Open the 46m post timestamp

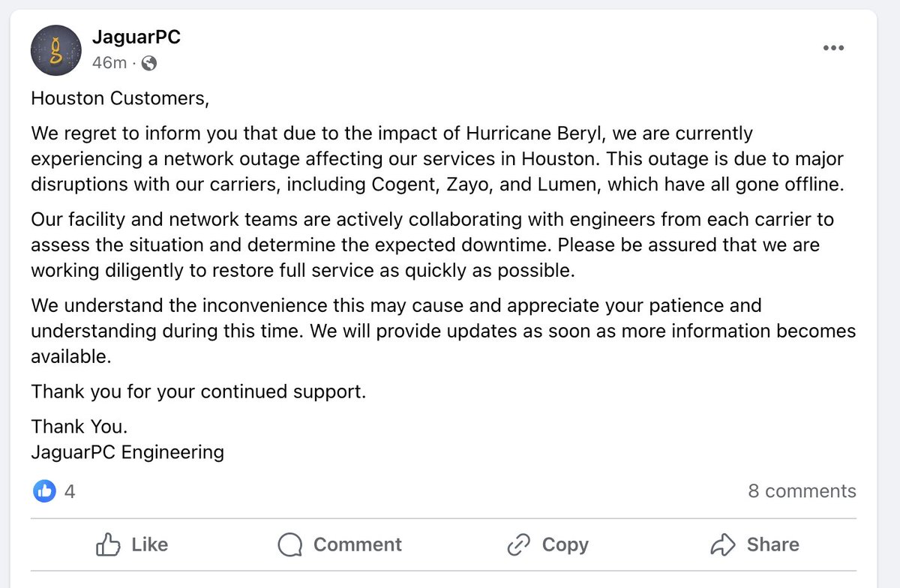(109, 63)
